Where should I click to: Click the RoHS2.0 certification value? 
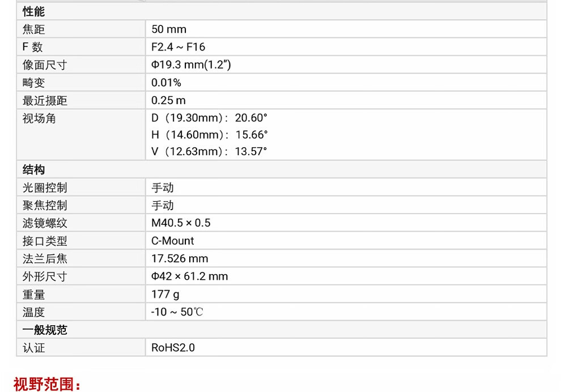tap(173, 348)
